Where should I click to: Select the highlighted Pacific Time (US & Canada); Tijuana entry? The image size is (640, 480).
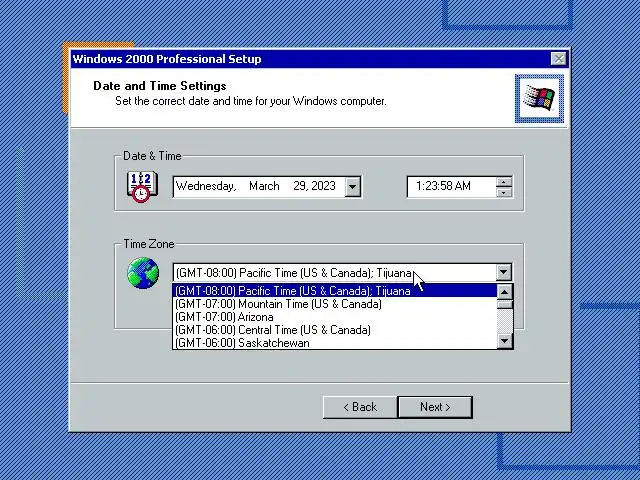click(x=334, y=291)
